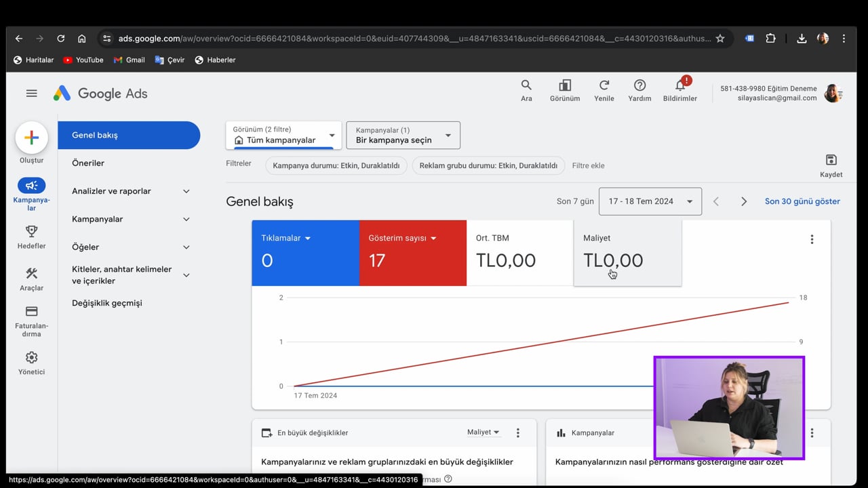This screenshot has width=868, height=488.
Task: Open Araçlar tools icon
Action: [31, 273]
